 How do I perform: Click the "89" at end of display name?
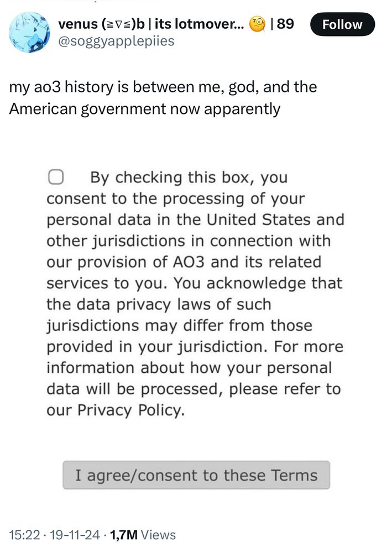(x=285, y=24)
